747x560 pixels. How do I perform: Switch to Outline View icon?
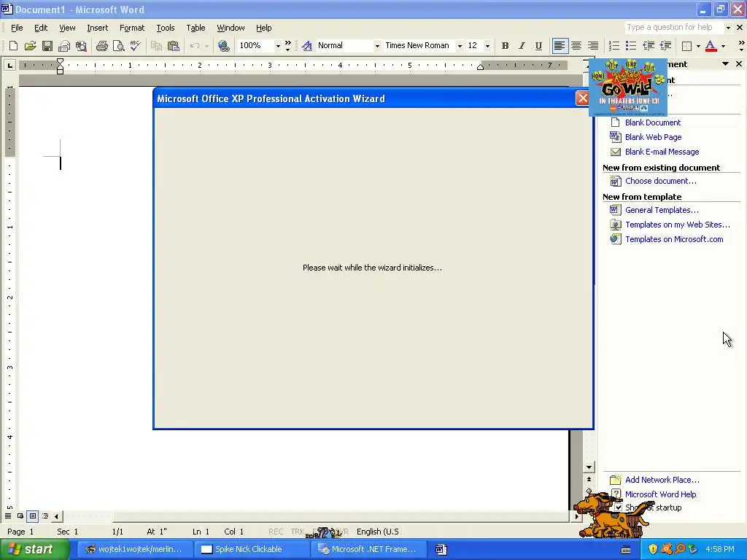click(x=44, y=516)
